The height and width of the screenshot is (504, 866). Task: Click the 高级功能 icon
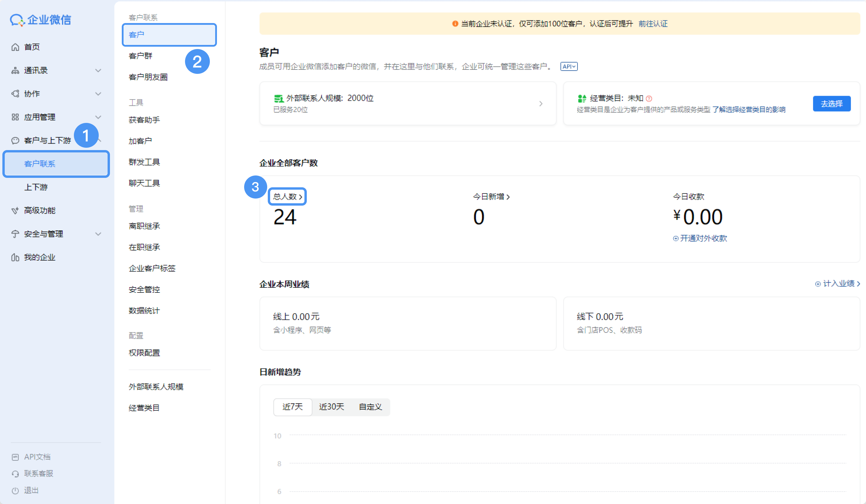pos(15,211)
